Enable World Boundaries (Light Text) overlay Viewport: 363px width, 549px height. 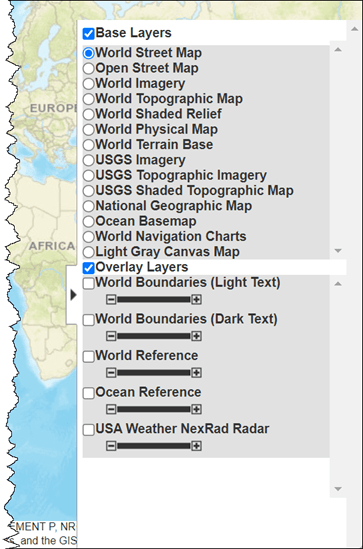[89, 283]
